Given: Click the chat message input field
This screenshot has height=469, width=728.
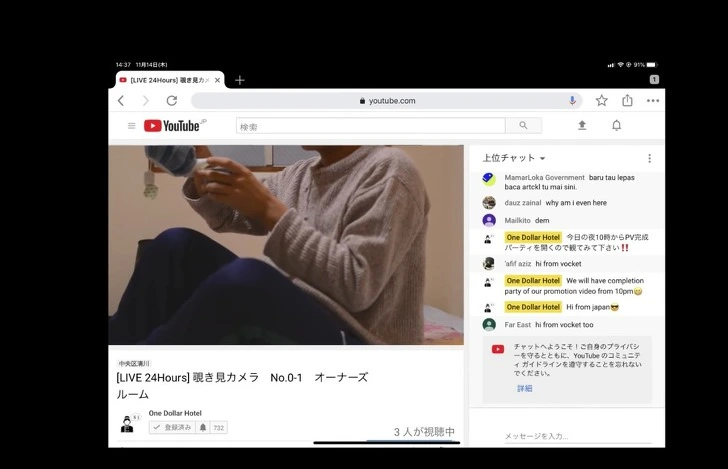Looking at the screenshot, I should pyautogui.click(x=578, y=436).
